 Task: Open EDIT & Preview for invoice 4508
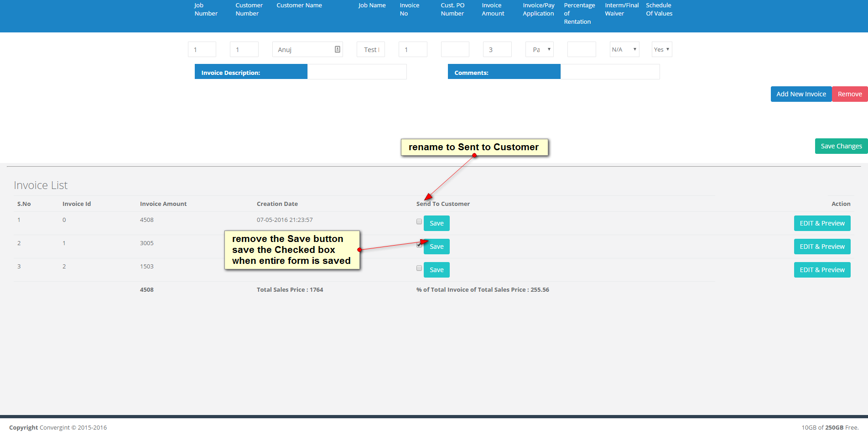tap(822, 223)
